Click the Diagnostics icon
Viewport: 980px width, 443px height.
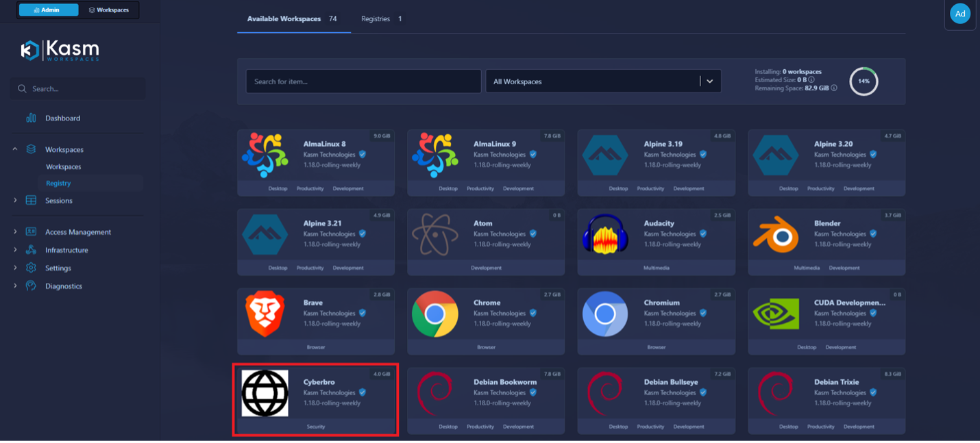(31, 286)
